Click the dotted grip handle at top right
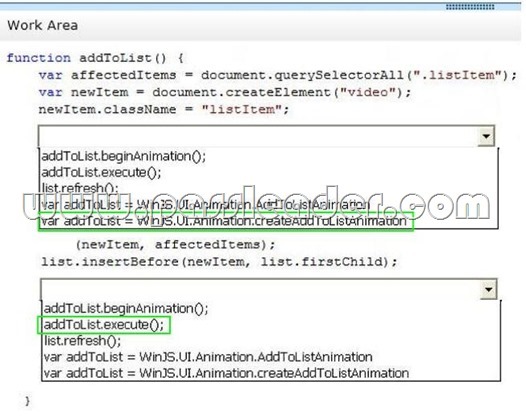This screenshot has width=526, height=416. (x=470, y=7)
